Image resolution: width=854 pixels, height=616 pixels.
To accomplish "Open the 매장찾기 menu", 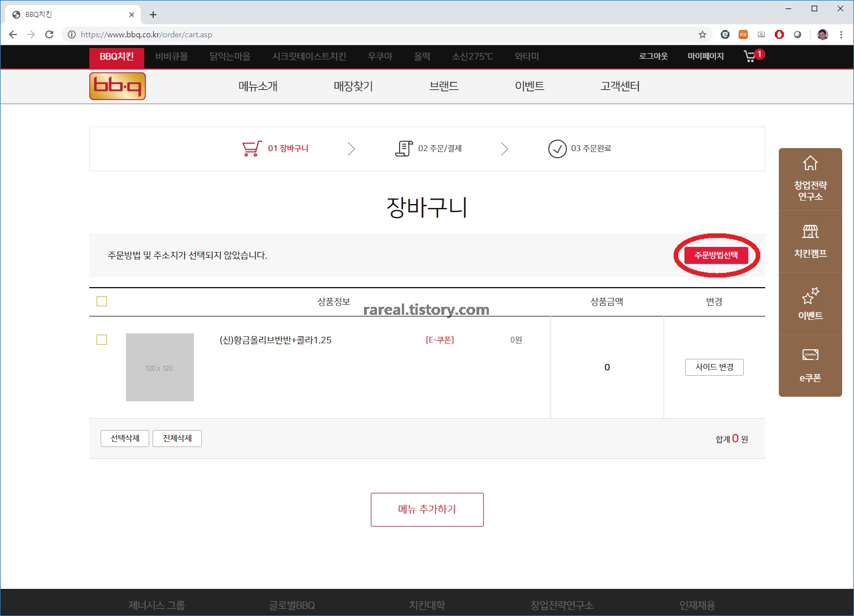I will pyautogui.click(x=353, y=86).
